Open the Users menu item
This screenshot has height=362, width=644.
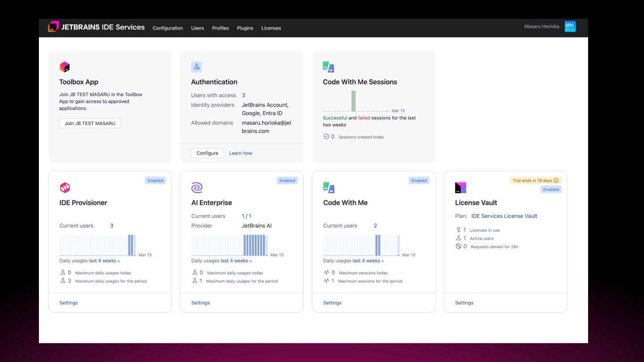point(197,28)
